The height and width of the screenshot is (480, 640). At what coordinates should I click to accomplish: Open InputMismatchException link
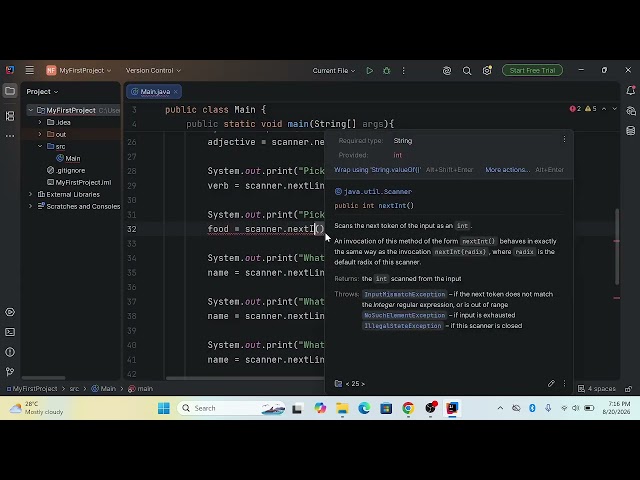point(404,294)
